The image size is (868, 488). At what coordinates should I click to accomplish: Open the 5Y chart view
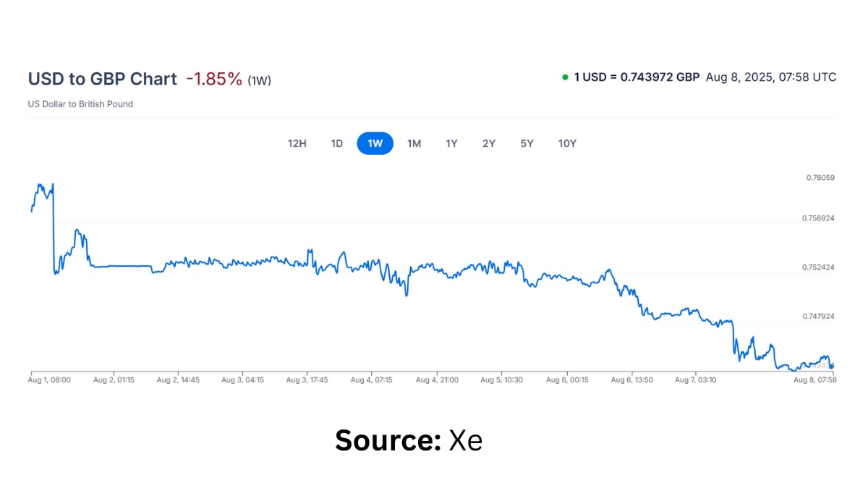coord(527,143)
